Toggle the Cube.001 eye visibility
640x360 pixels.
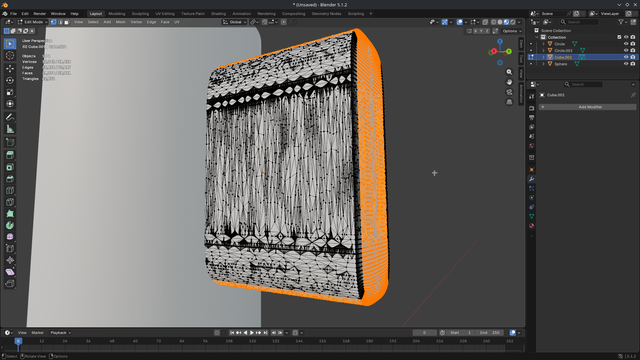coord(626,57)
